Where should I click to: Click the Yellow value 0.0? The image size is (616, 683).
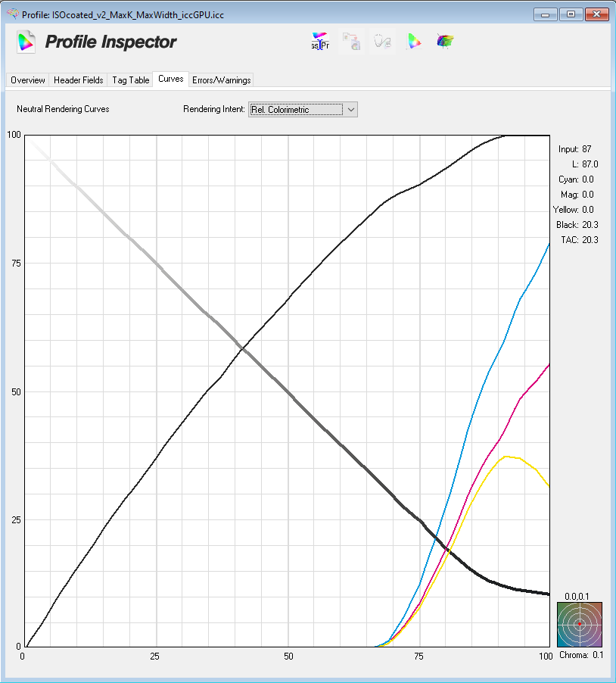[x=588, y=210]
